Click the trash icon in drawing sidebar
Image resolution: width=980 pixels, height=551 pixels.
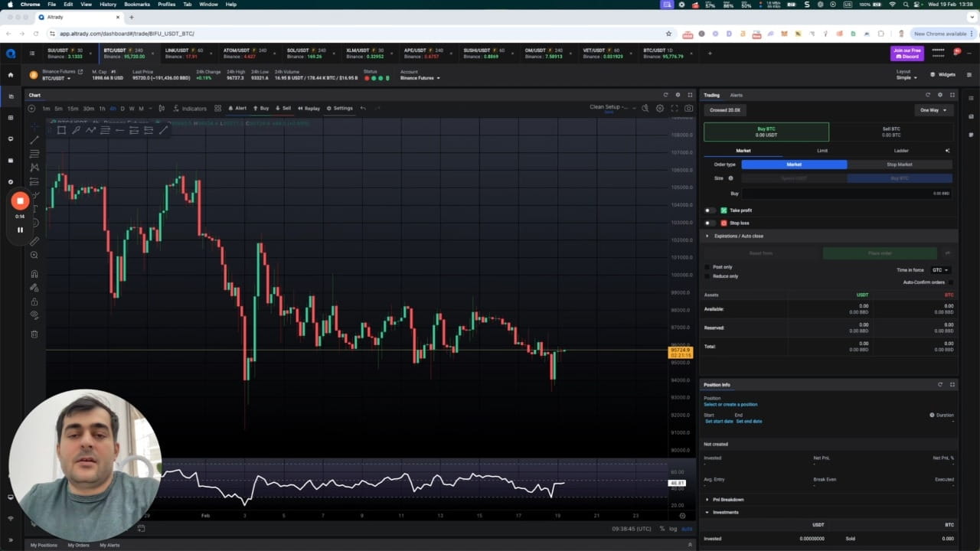tap(34, 334)
